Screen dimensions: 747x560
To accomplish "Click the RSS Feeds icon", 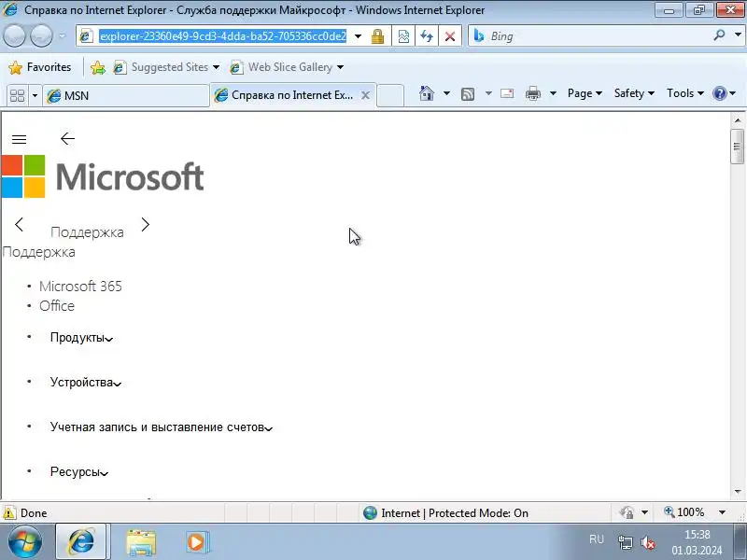I will pos(468,94).
